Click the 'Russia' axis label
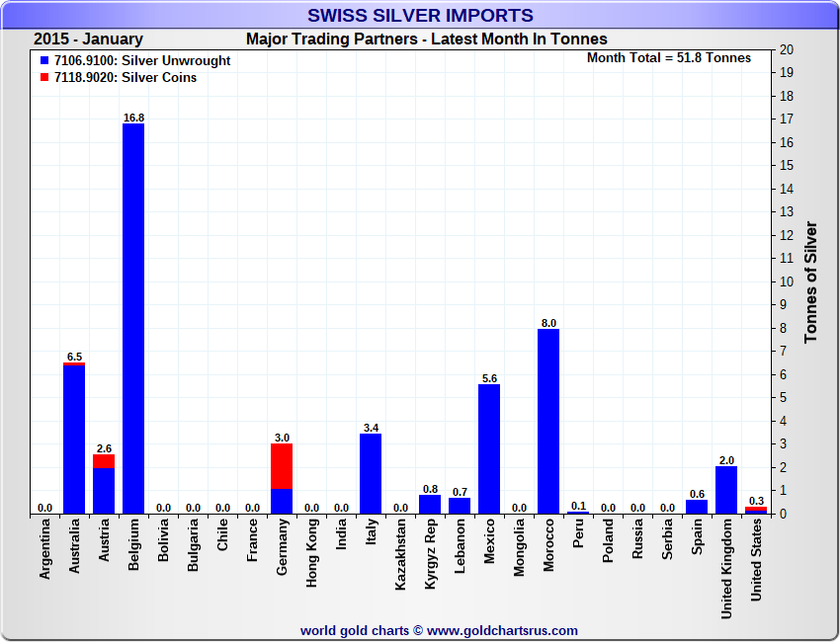The width and height of the screenshot is (840, 642). 637,539
